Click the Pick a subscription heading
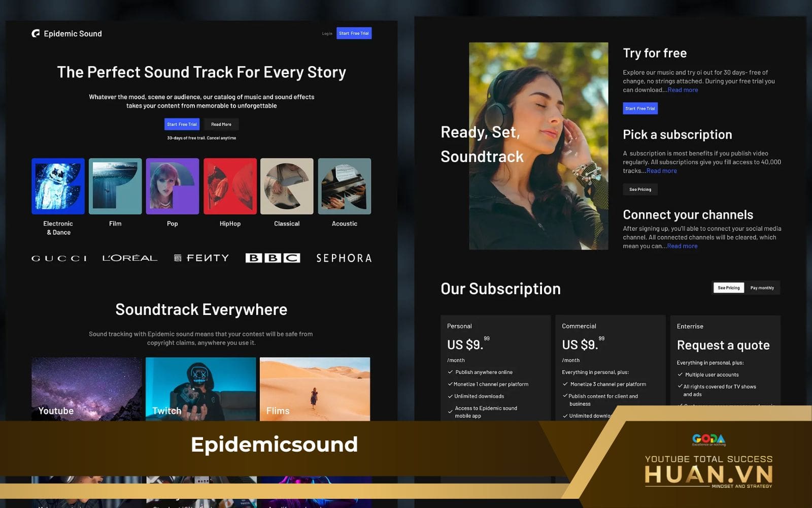Screen dimensions: 812x508 point(677,135)
